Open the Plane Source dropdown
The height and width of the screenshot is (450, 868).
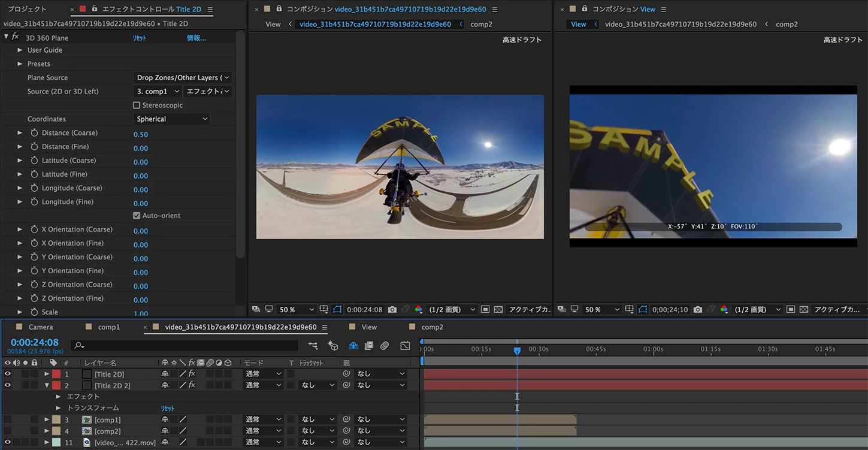click(x=183, y=78)
